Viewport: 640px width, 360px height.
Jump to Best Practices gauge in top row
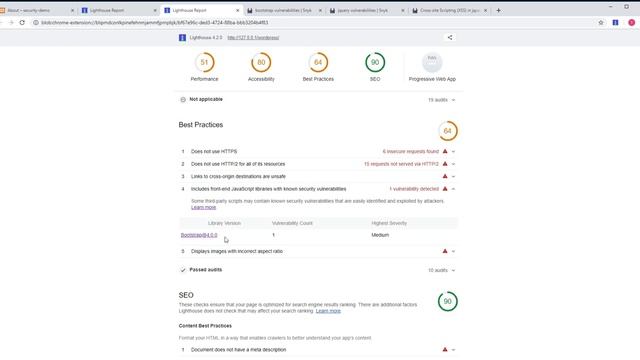(318, 62)
